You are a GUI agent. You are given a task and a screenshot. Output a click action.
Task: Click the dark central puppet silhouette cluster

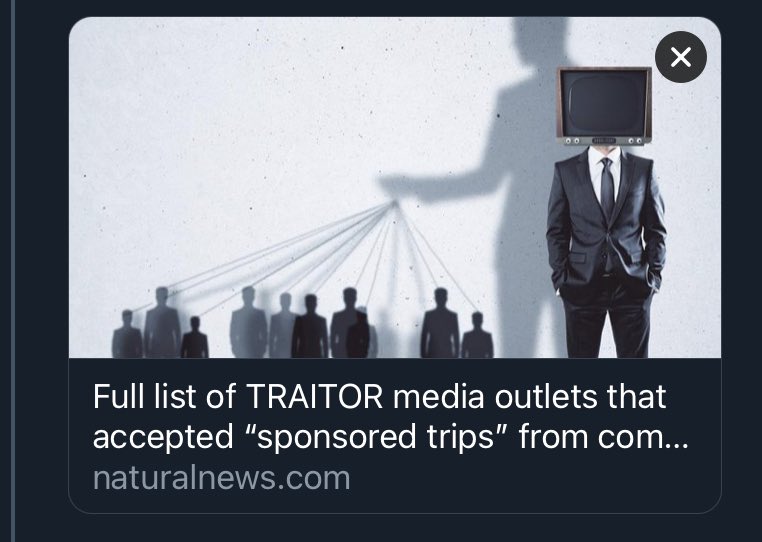310,326
